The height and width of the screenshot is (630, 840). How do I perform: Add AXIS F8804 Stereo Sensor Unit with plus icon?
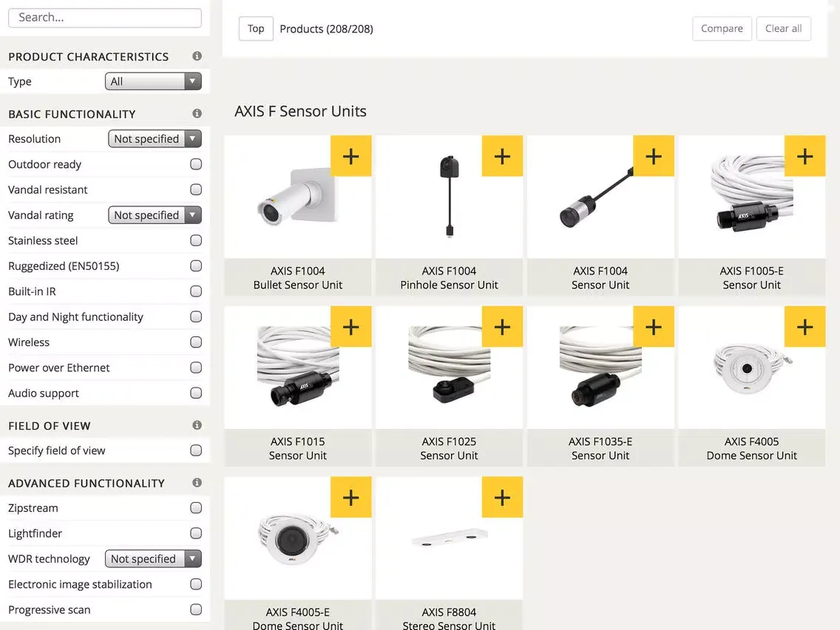pyautogui.click(x=502, y=497)
